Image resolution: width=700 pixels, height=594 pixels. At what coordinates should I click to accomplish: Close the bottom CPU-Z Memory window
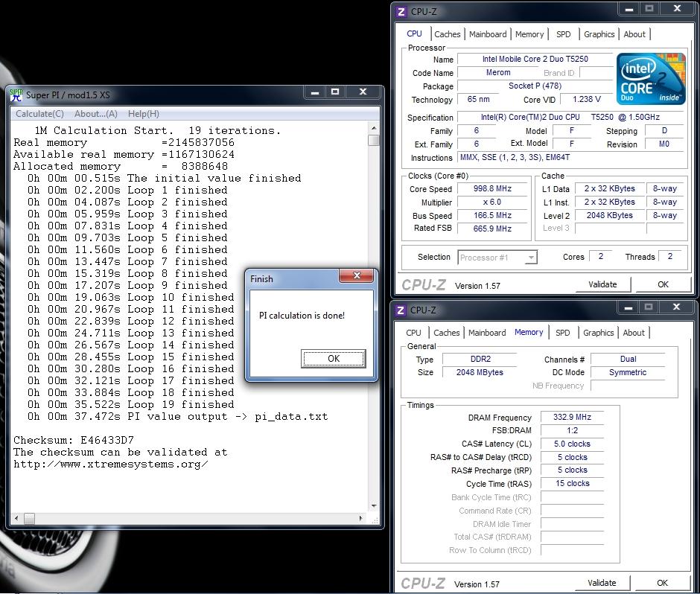point(676,307)
